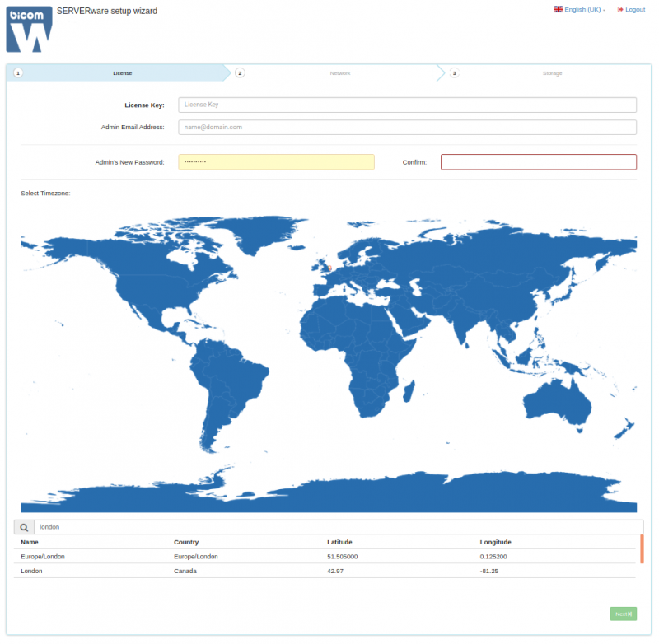Image resolution: width=659 pixels, height=644 pixels.
Task: Click the magnifier icon in timezone search bar
Action: [x=23, y=526]
